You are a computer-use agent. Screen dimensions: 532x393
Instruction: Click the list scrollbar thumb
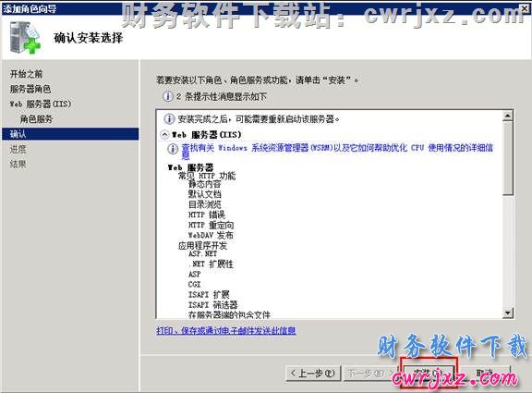tap(508, 158)
